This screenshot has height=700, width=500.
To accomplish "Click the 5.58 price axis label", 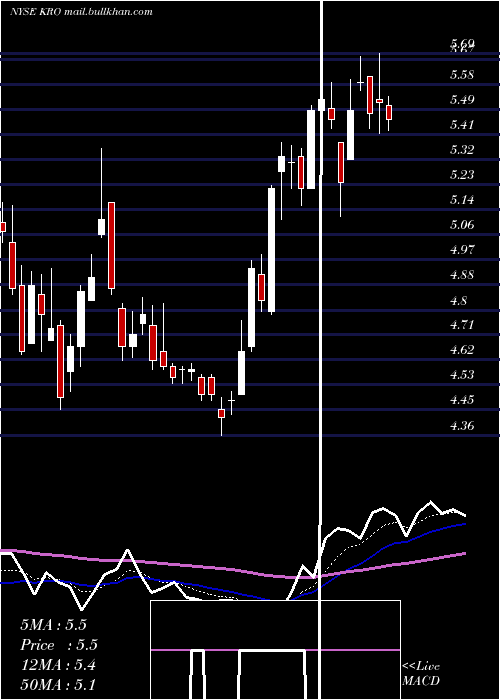I will point(462,75).
